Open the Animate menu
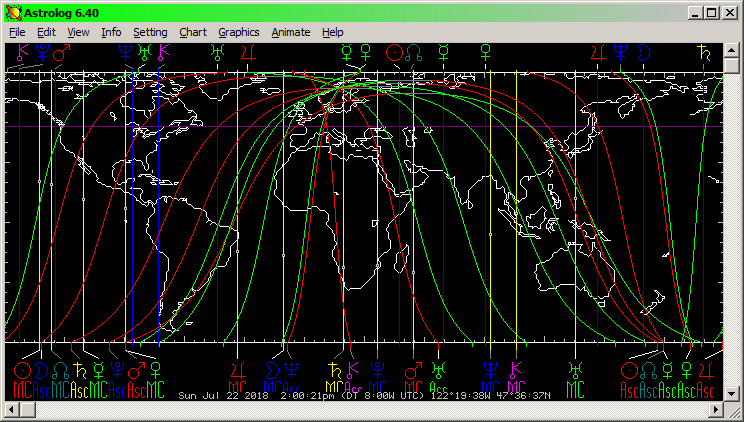 point(291,32)
